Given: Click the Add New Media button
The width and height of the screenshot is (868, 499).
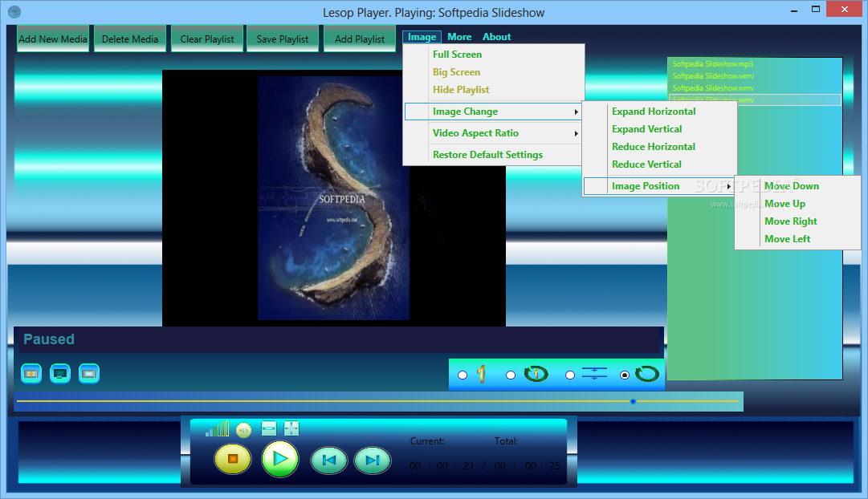Looking at the screenshot, I should [x=53, y=39].
